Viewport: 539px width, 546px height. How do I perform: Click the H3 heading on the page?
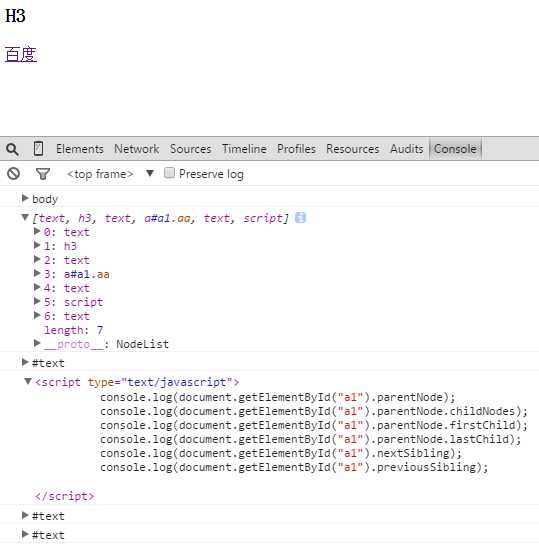(x=15, y=16)
